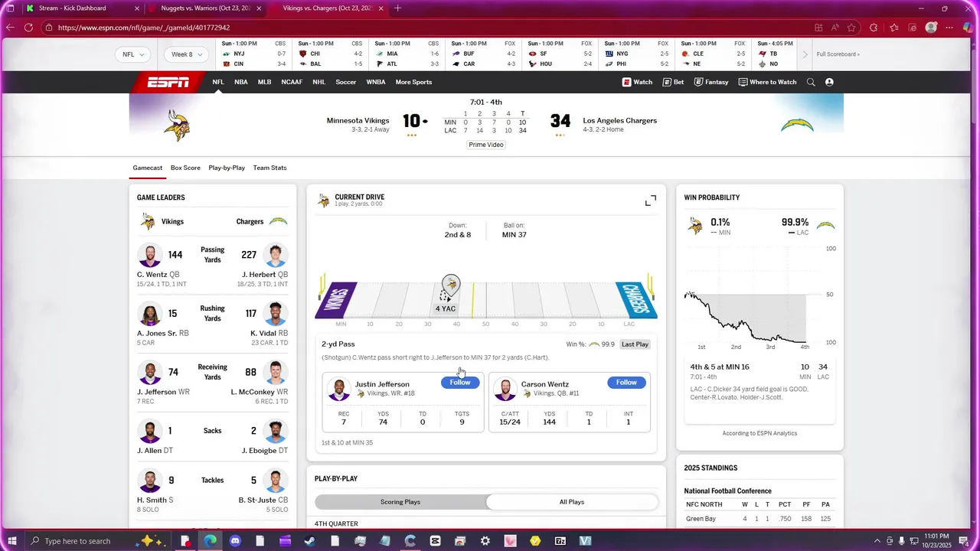The height and width of the screenshot is (551, 980).
Task: Open the Week 8 dropdown
Action: (x=188, y=54)
